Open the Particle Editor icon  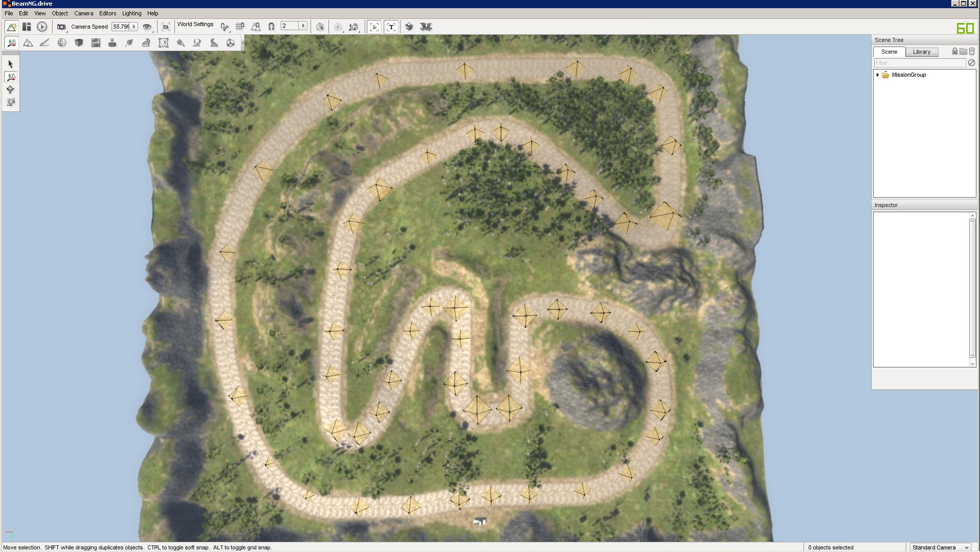click(180, 43)
